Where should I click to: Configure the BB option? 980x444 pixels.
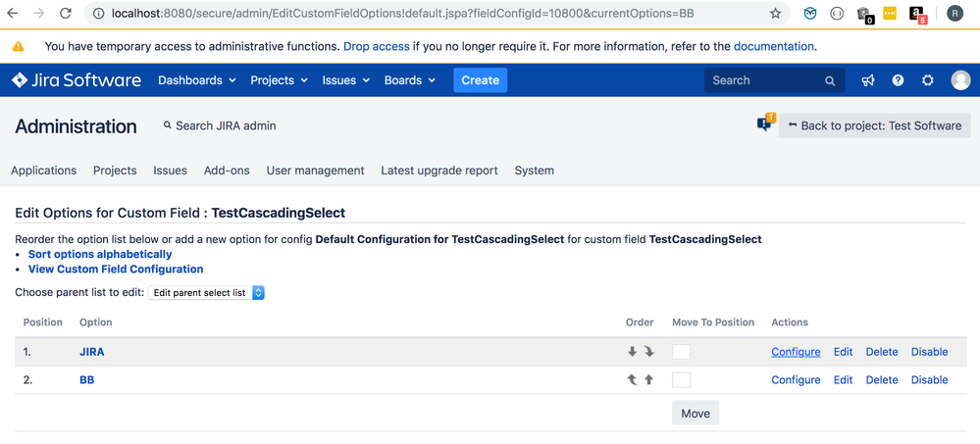(796, 379)
